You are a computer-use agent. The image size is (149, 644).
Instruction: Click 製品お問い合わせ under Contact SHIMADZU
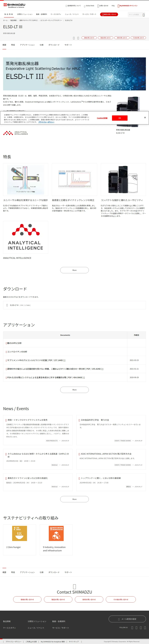(x=58, y=600)
